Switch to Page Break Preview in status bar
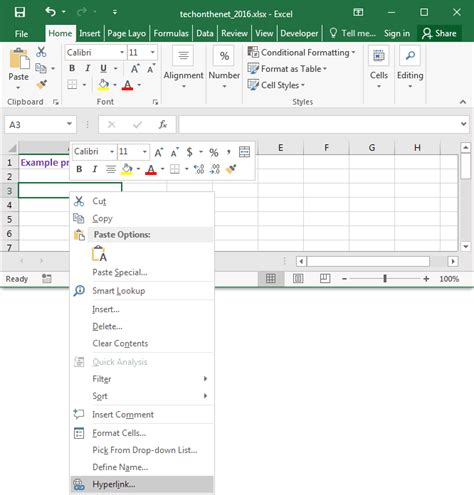 [x=325, y=278]
